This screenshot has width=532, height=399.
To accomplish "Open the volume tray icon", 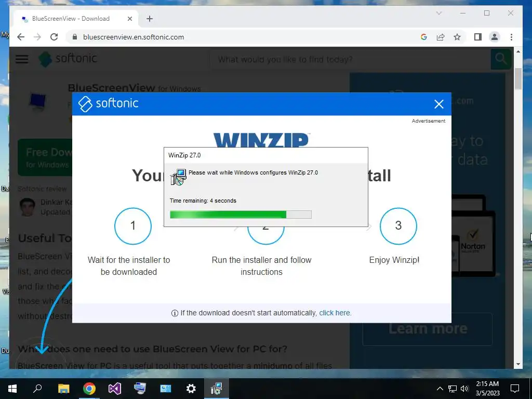I will pos(464,389).
